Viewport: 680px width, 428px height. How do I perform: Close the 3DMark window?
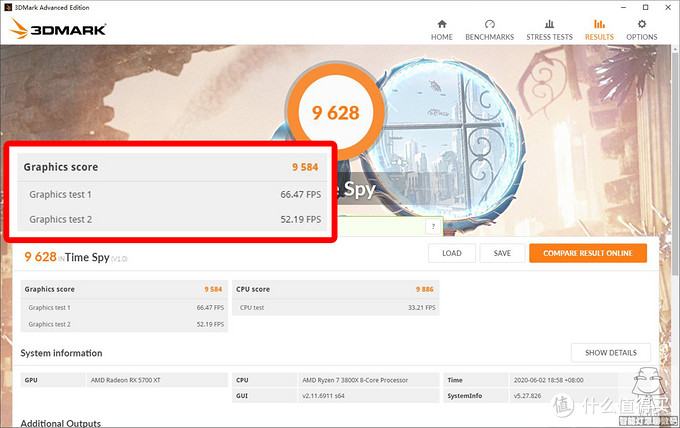pyautogui.click(x=668, y=7)
